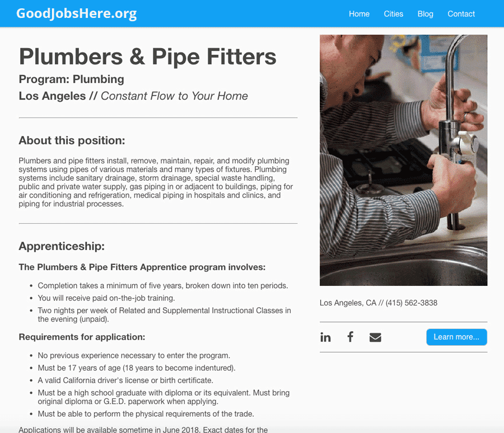Share via the LinkedIn icon
The width and height of the screenshot is (504, 433).
[325, 337]
